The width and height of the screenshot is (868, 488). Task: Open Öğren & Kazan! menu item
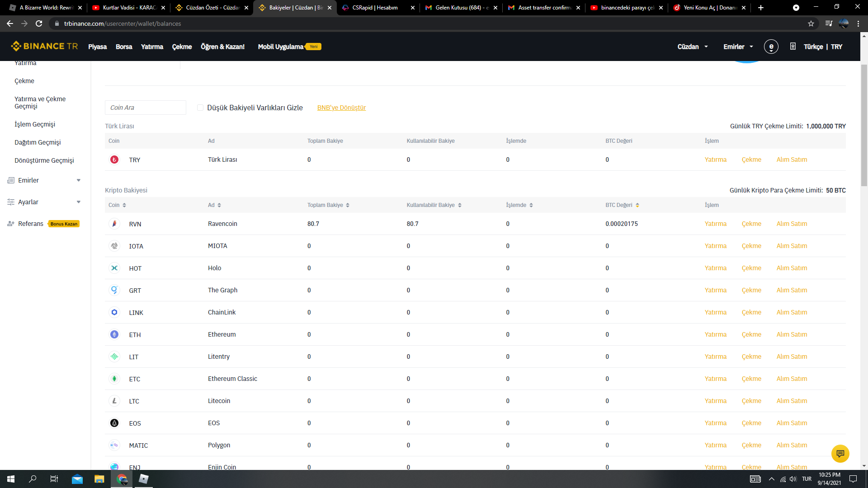click(222, 47)
